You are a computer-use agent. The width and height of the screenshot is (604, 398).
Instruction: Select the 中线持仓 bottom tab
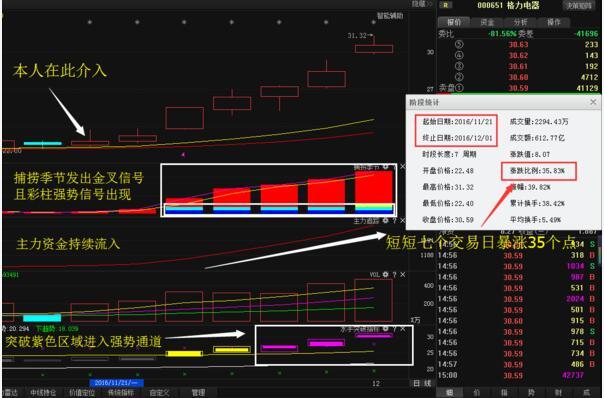click(43, 393)
